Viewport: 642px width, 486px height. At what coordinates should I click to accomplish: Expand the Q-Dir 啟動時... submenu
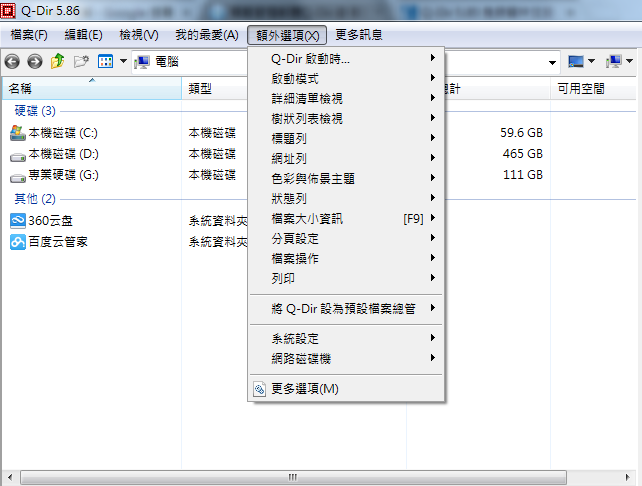(346, 59)
